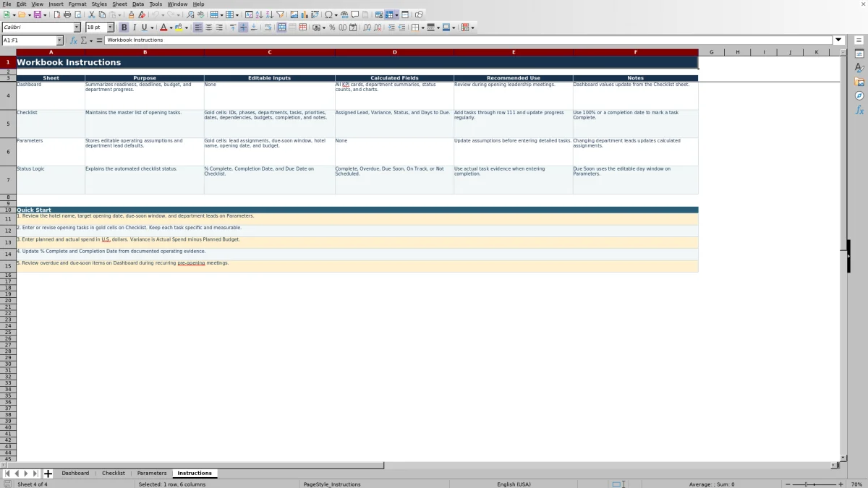Open the sidebar Navigator compass icon
Screen dimensions: 868x488
(859, 95)
